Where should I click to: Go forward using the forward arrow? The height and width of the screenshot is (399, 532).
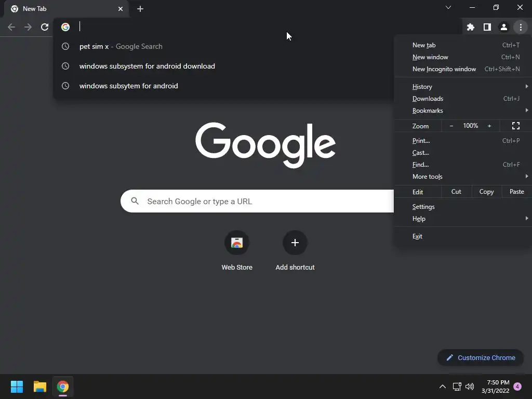click(28, 27)
